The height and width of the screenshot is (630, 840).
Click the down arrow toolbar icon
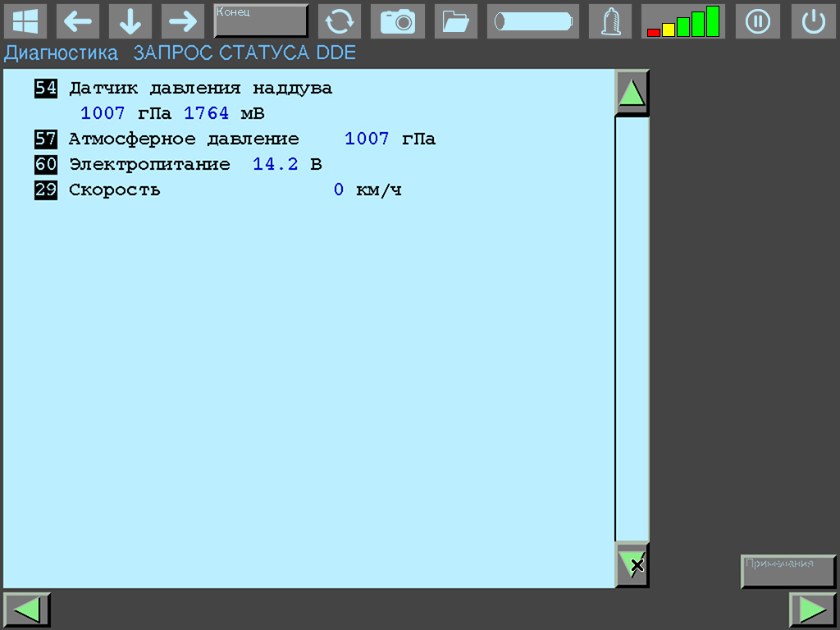pyautogui.click(x=130, y=21)
